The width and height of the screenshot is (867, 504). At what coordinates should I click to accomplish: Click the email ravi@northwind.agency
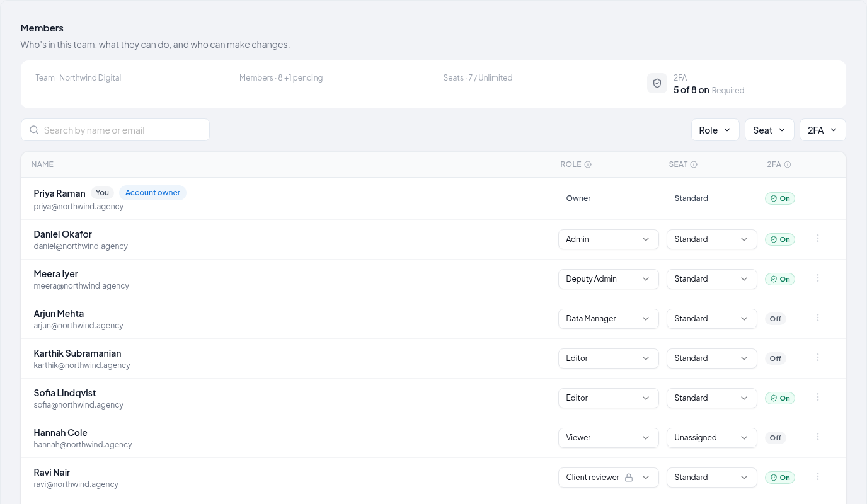(x=76, y=484)
